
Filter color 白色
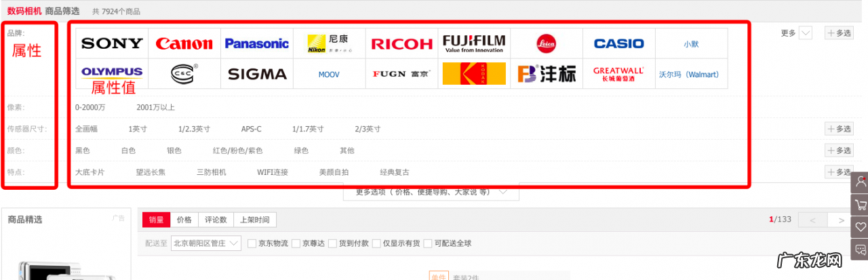pyautogui.click(x=128, y=151)
